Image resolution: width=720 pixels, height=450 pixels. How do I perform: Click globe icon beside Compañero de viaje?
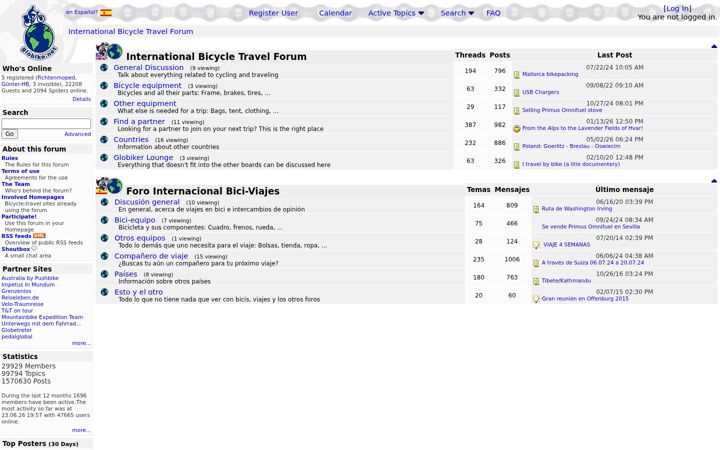click(x=104, y=256)
